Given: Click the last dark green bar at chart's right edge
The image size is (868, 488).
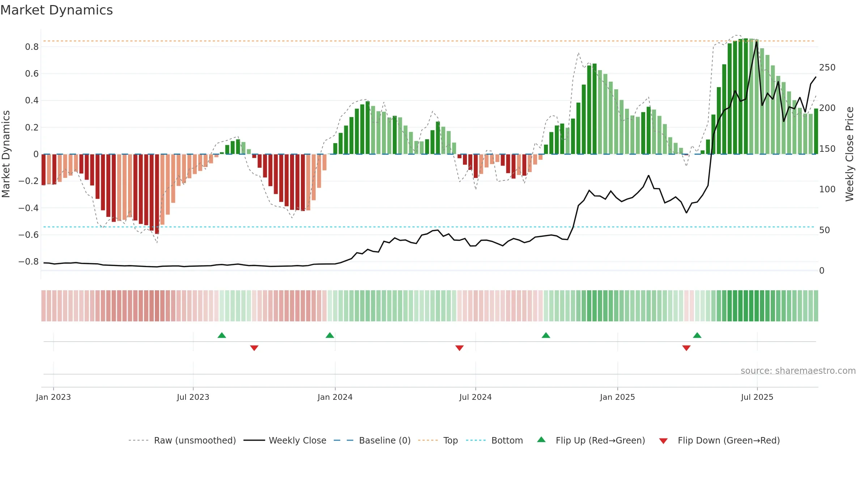Looking at the screenshot, I should point(816,131).
